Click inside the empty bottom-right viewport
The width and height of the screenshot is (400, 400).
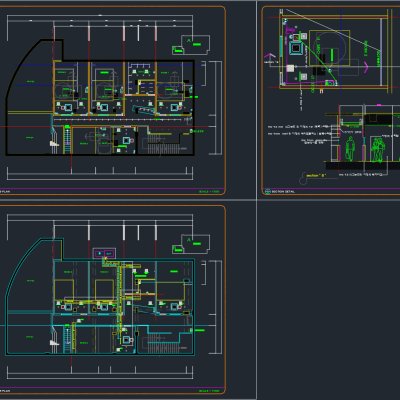[x=328, y=300]
